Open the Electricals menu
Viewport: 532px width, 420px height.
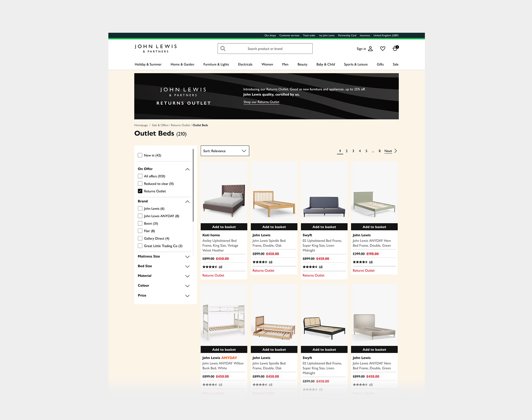pyautogui.click(x=245, y=64)
